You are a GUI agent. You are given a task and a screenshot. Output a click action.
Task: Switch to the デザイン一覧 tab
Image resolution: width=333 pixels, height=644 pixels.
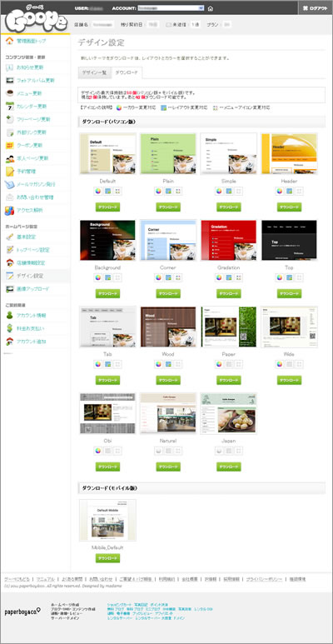coord(94,72)
